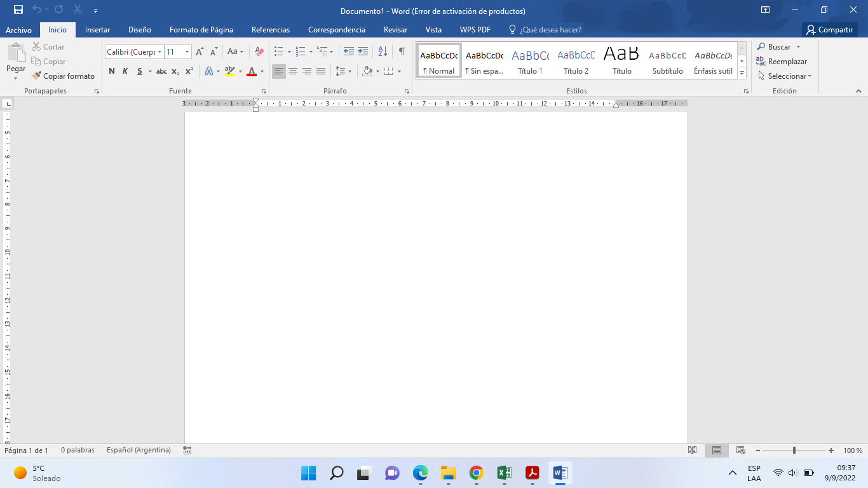Switch to the Insertar ribbon tab
868x488 pixels.
[x=97, y=29]
